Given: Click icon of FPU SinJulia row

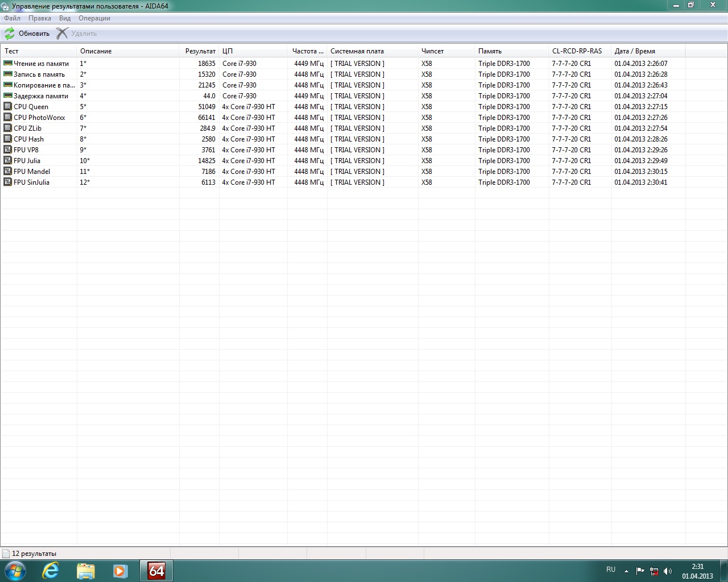Looking at the screenshot, I should pyautogui.click(x=8, y=182).
